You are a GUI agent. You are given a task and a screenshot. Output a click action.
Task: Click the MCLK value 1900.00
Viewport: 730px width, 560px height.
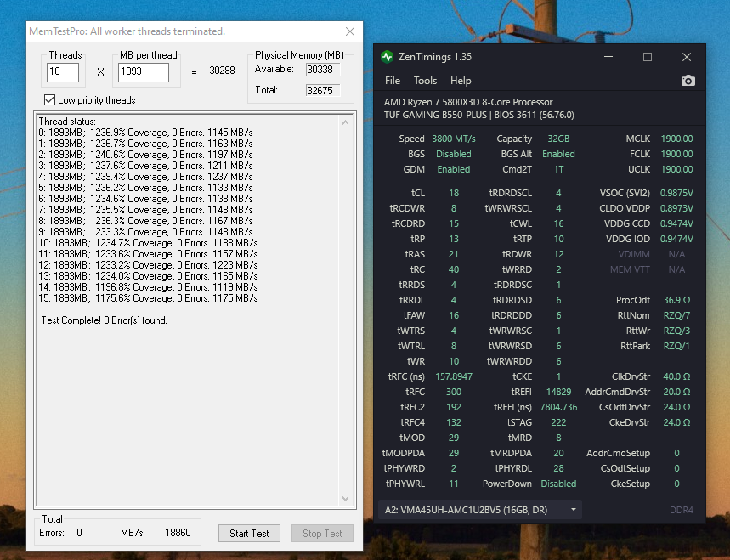[677, 139]
